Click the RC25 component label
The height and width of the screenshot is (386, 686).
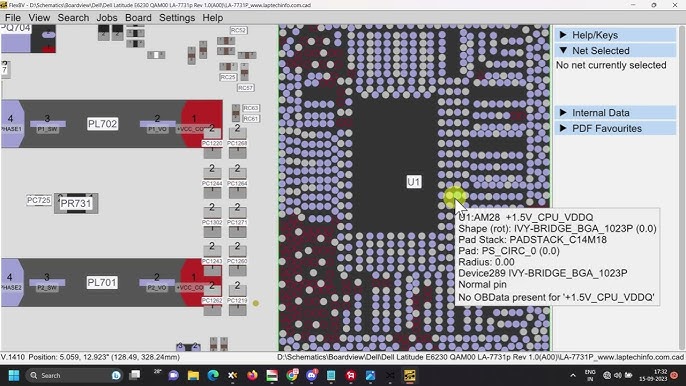(x=228, y=77)
